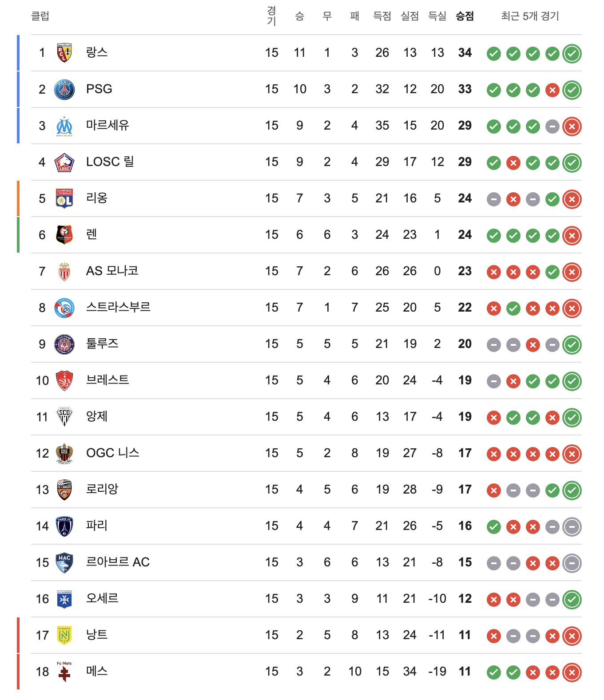Select the OGC 니스 team row name
This screenshot has height=700, width=604.
(x=113, y=453)
